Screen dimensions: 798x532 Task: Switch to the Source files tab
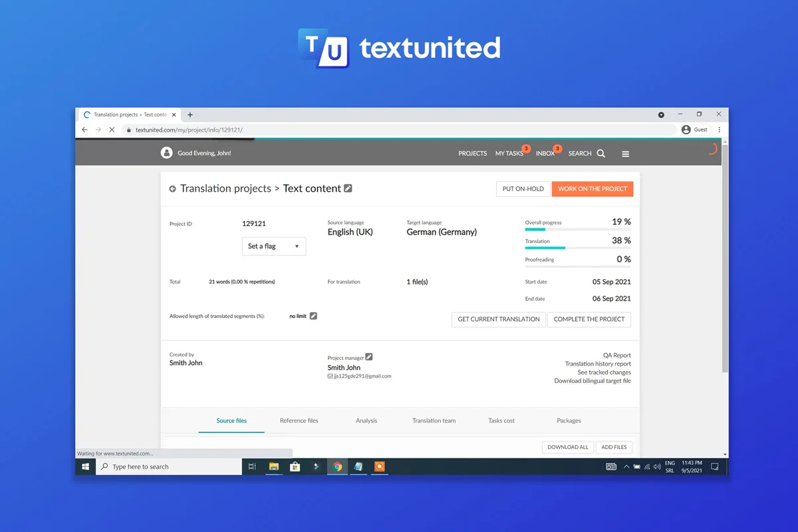tap(231, 420)
